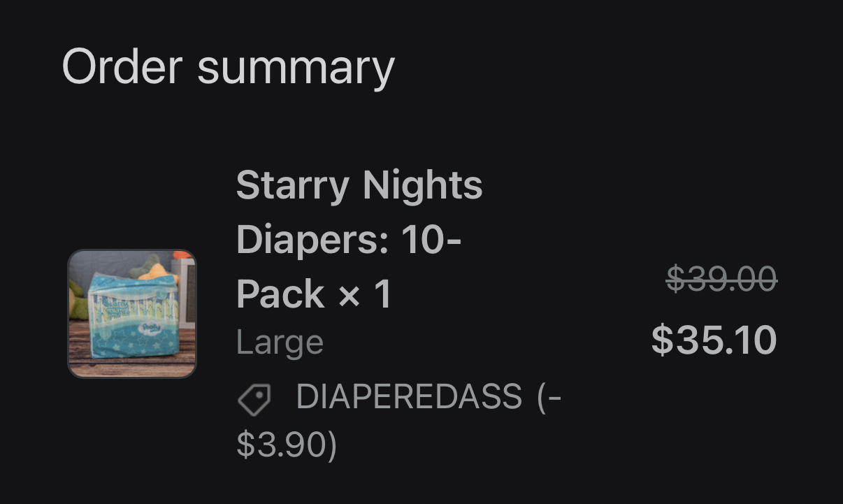Select the "Starry" word in product title
The height and width of the screenshot is (504, 843).
pos(292,186)
